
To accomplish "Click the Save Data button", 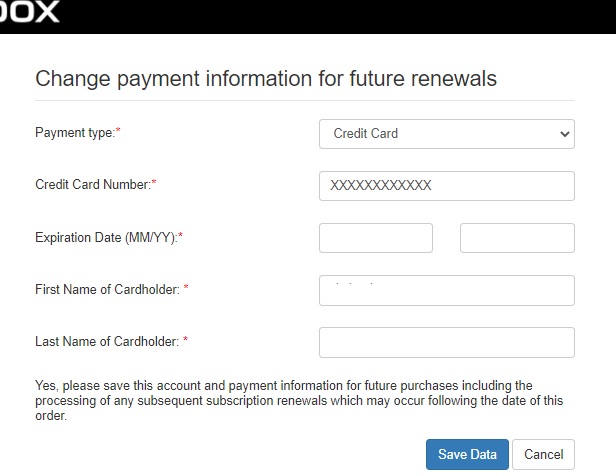I will (467, 454).
